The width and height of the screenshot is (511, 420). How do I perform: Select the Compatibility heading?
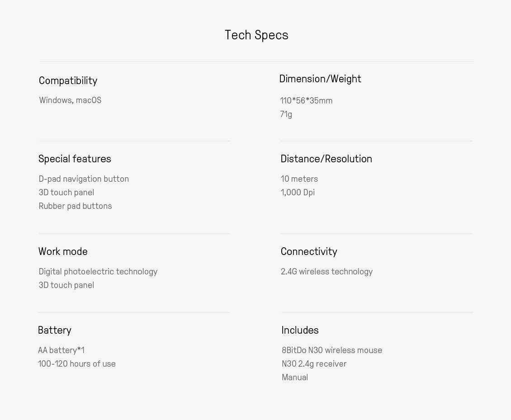point(68,81)
